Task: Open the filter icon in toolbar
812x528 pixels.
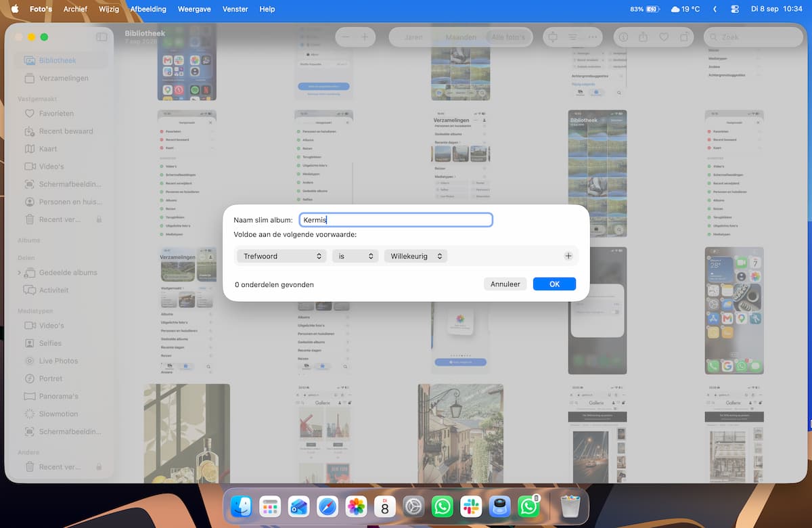Action: (x=573, y=37)
